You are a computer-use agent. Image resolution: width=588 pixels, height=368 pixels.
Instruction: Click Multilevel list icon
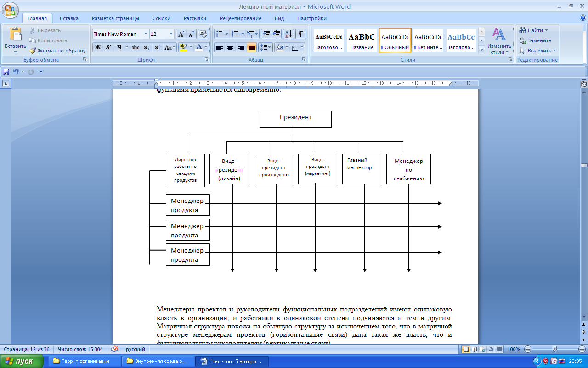pos(251,34)
